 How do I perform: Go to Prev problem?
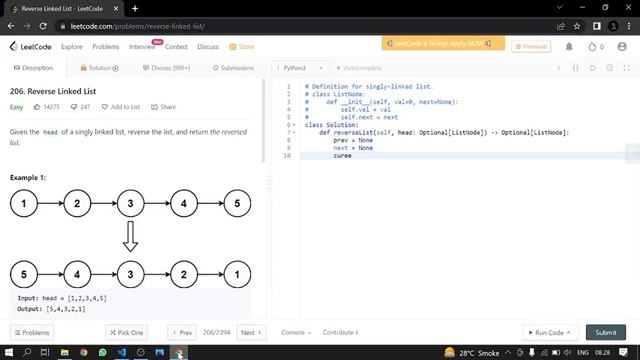point(182,333)
